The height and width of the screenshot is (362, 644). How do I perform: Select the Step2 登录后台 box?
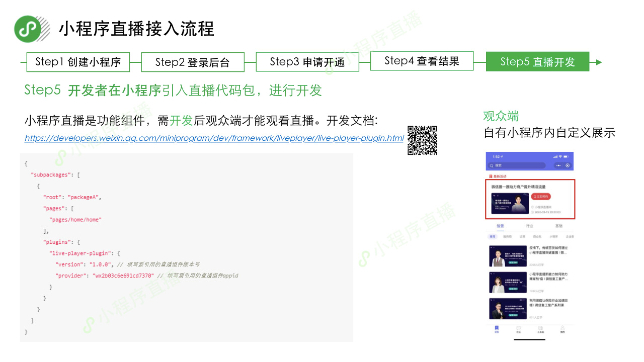193,62
